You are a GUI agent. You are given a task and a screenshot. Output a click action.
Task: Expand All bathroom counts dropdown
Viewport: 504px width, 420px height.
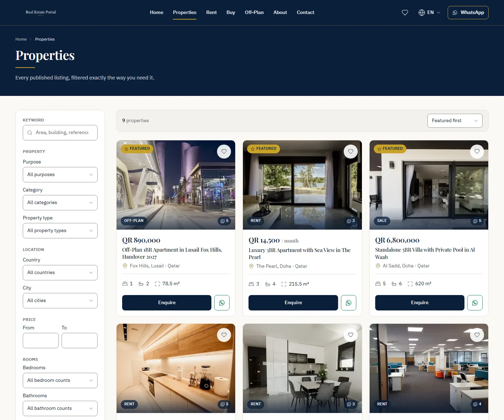[x=60, y=408]
